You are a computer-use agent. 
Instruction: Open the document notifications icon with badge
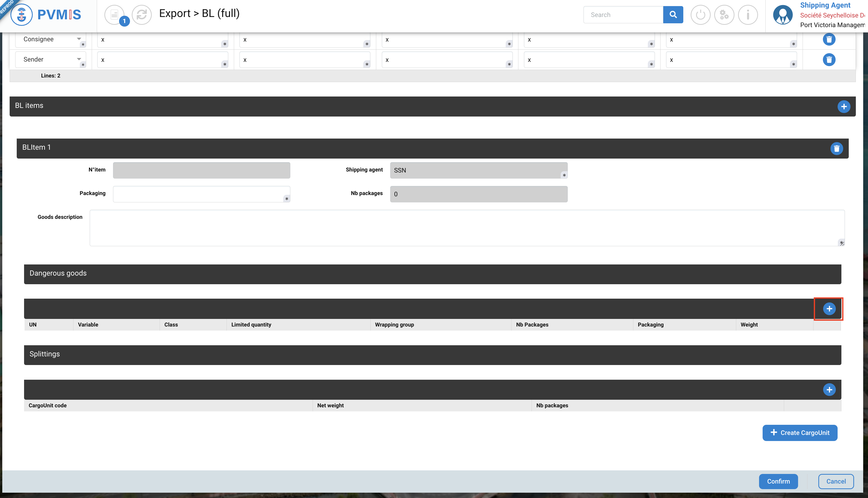coord(115,15)
